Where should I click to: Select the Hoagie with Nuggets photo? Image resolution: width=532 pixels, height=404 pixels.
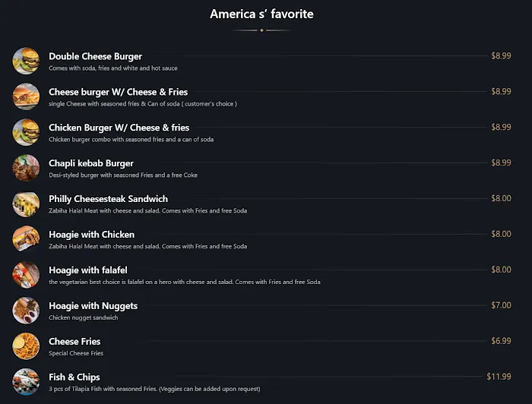click(x=26, y=311)
